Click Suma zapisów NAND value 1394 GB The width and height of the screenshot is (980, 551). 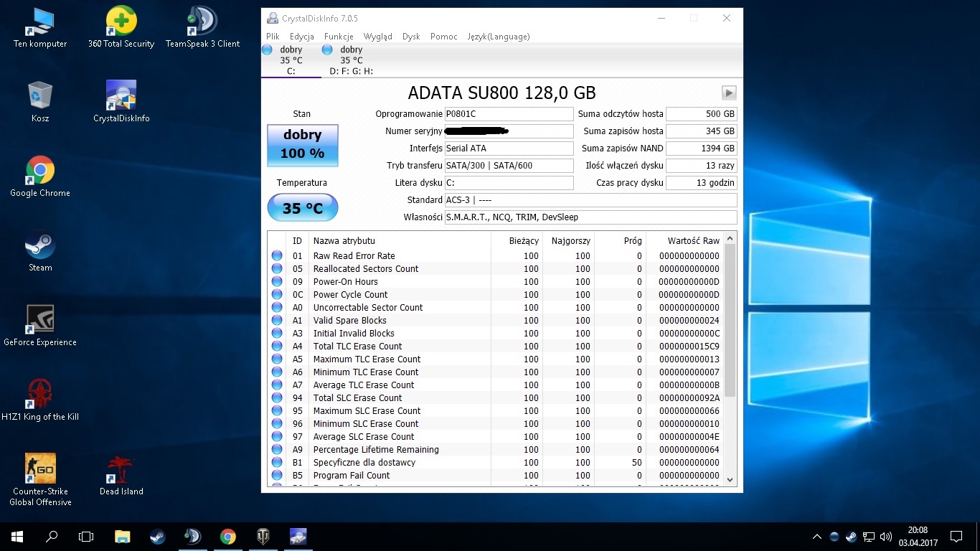click(x=702, y=149)
